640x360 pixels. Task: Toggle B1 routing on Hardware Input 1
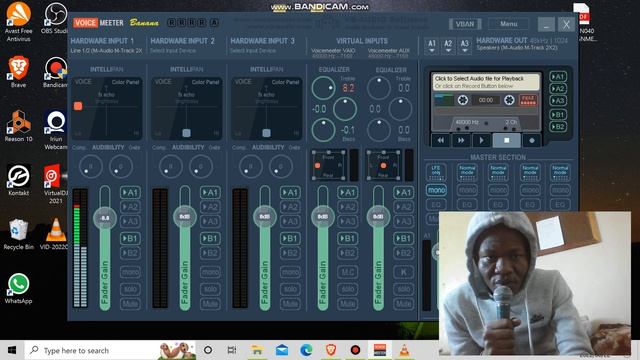coord(130,238)
